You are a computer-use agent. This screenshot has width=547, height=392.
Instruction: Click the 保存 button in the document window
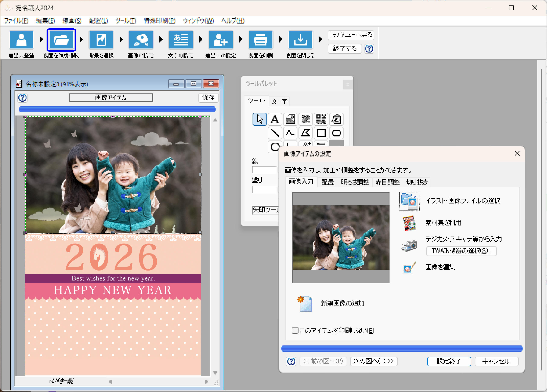point(208,98)
